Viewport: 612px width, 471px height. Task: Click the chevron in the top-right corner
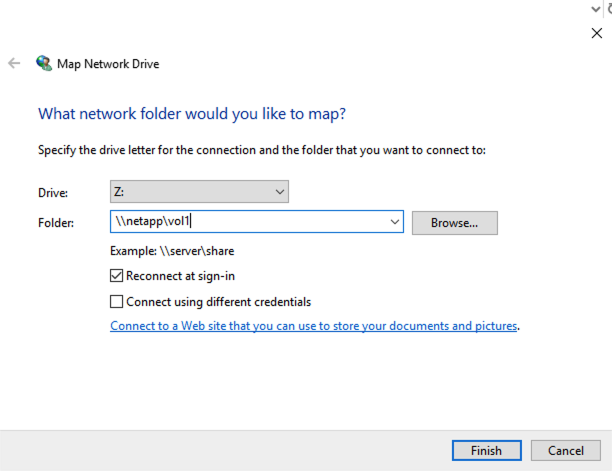597,8
